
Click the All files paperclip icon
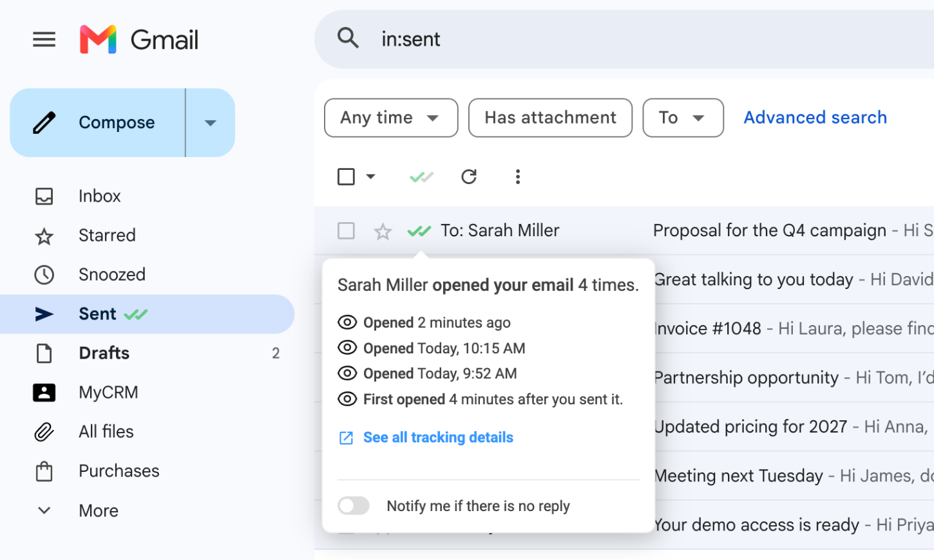point(44,432)
